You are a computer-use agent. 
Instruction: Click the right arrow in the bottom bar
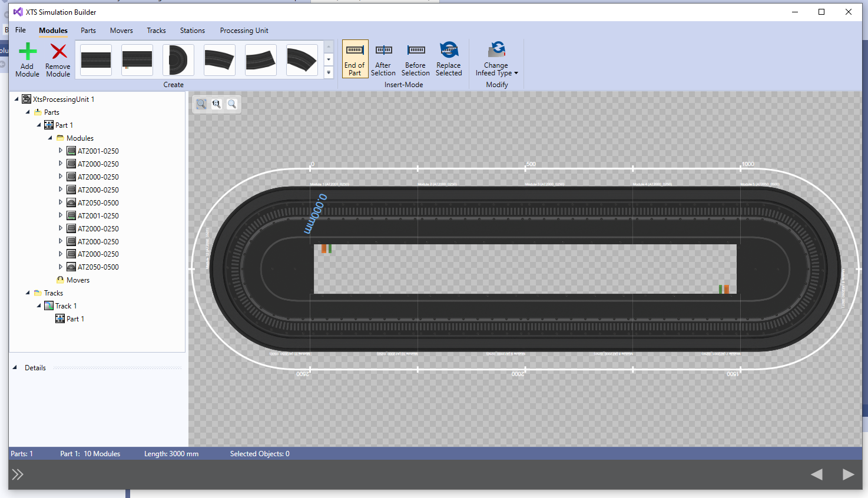point(848,474)
